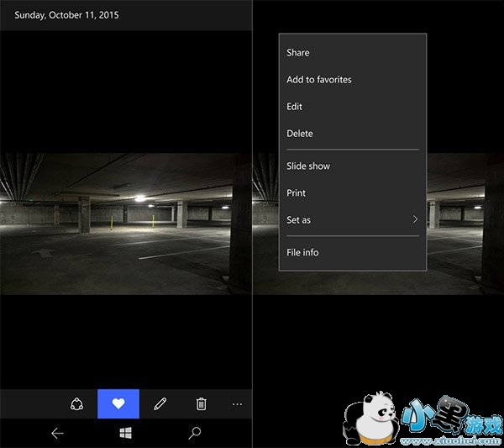Screen dimensions: 504x448
Task: Choose Edit in the context menu
Action: tap(353, 107)
